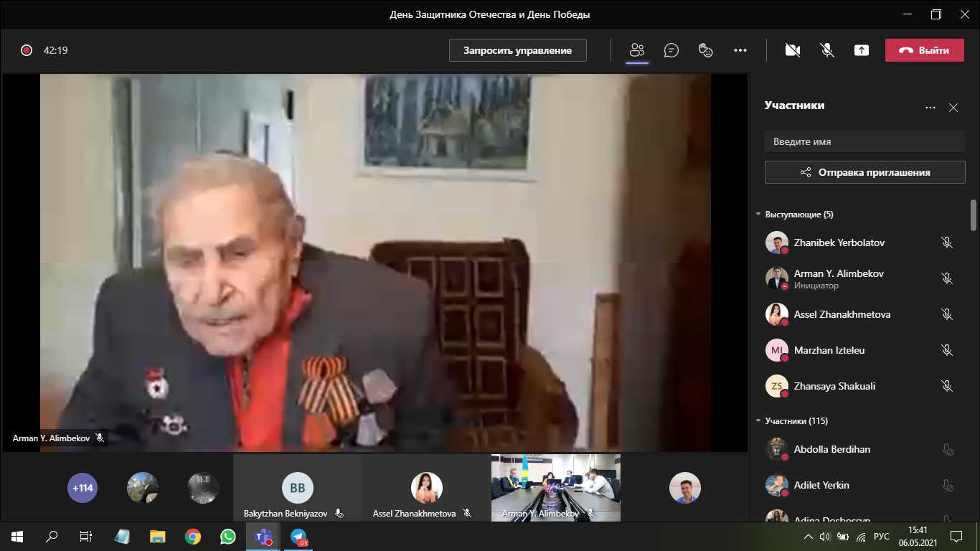Switch to Microsoft Teams on the taskbar
Viewport: 980px width, 551px height.
pyautogui.click(x=263, y=536)
